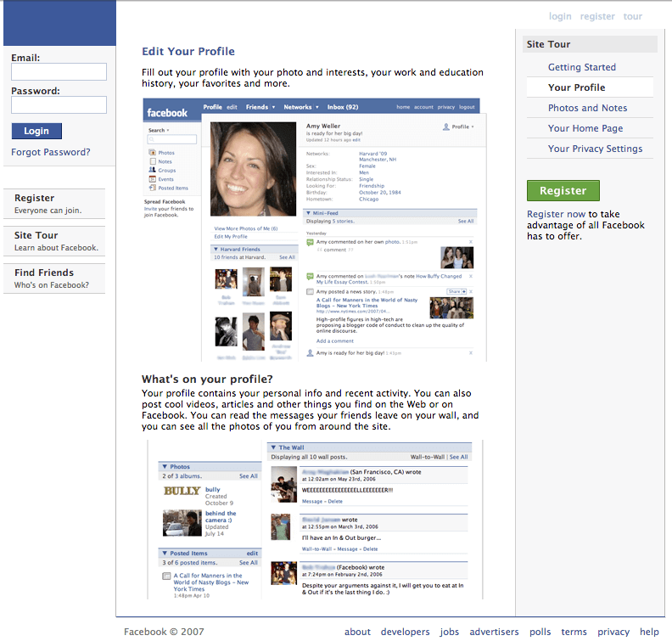The image size is (672, 641).
Task: Open the Getting Started tour page
Action: [581, 67]
